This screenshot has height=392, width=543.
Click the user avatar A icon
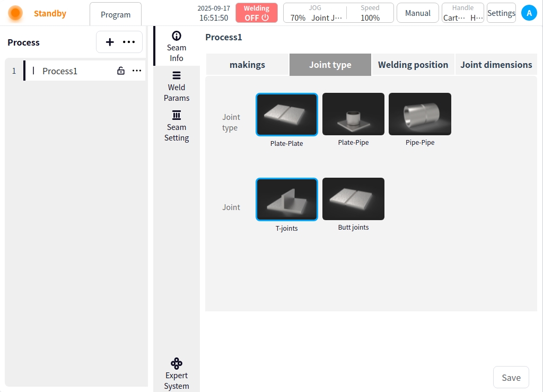click(529, 13)
